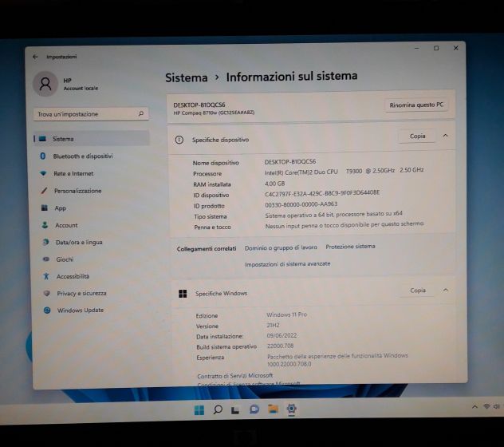Click the volume tray icon
Image resolution: width=504 pixels, height=447 pixels.
(x=497, y=406)
